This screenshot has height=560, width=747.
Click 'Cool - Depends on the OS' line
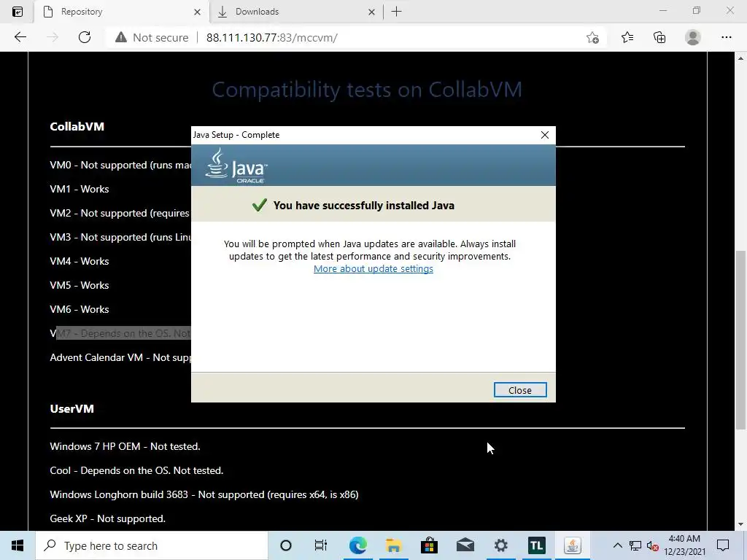click(136, 470)
